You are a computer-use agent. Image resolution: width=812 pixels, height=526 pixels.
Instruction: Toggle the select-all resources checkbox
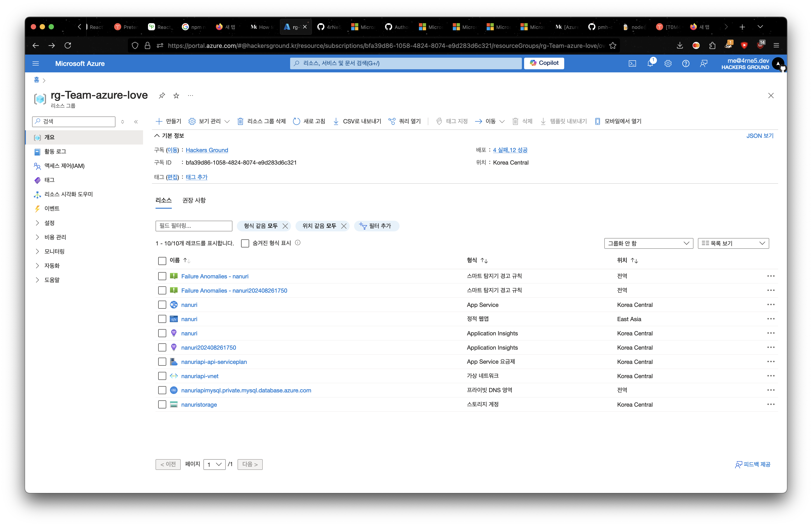[x=162, y=261]
